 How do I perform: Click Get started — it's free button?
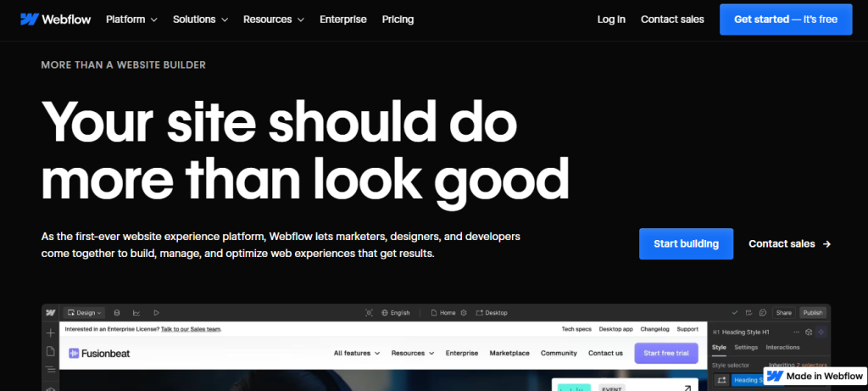(x=786, y=20)
